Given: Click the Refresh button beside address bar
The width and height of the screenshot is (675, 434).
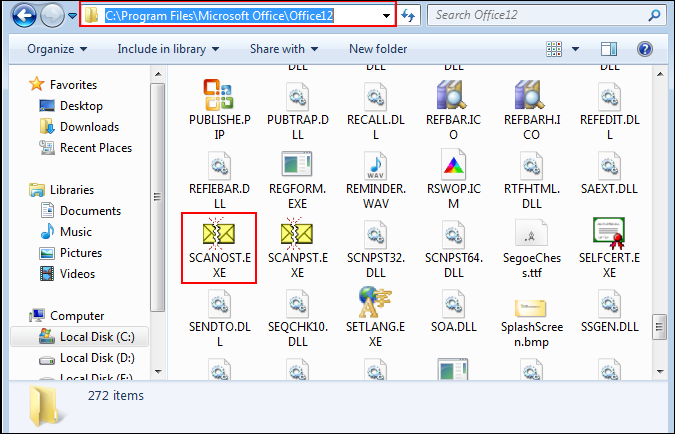Looking at the screenshot, I should [x=408, y=16].
